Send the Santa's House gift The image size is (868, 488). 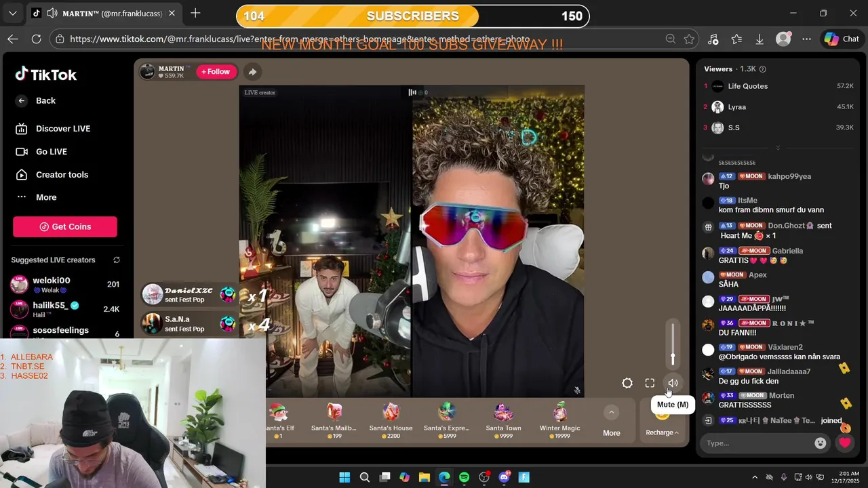click(391, 420)
